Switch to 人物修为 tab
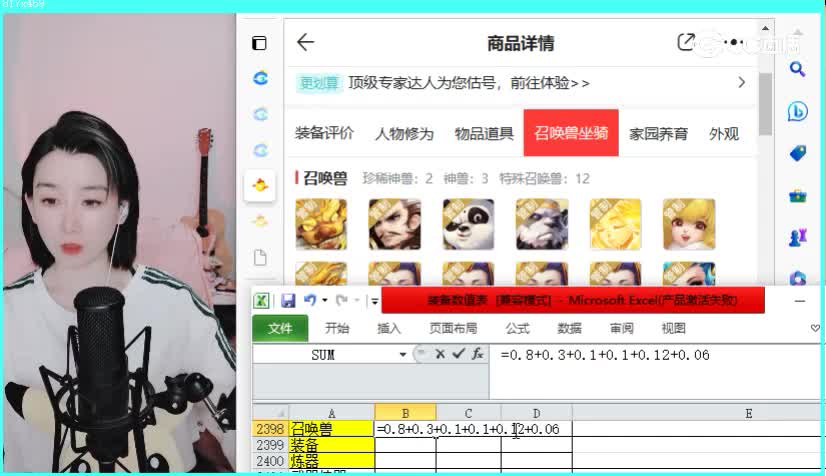Viewport: 826px width, 476px height. coord(404,133)
